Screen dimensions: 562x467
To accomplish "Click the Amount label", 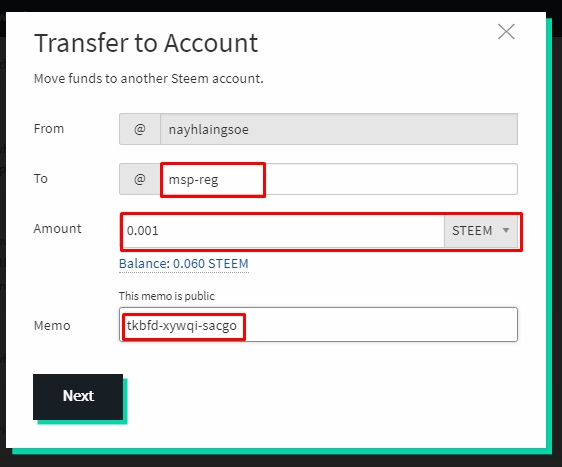I will [x=57, y=229].
